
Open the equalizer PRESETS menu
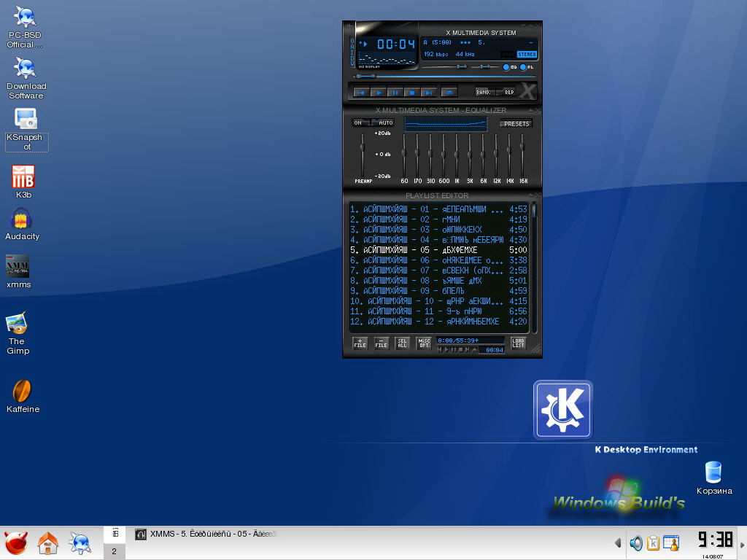click(516, 124)
